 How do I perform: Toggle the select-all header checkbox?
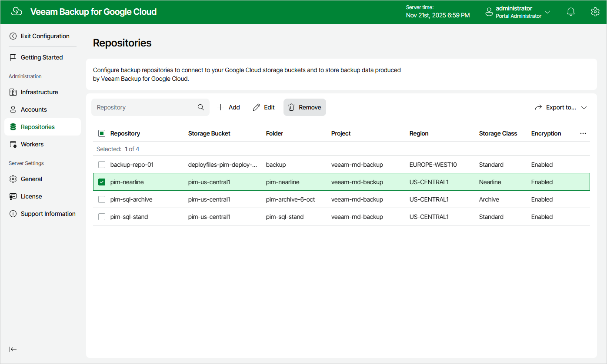click(x=102, y=133)
